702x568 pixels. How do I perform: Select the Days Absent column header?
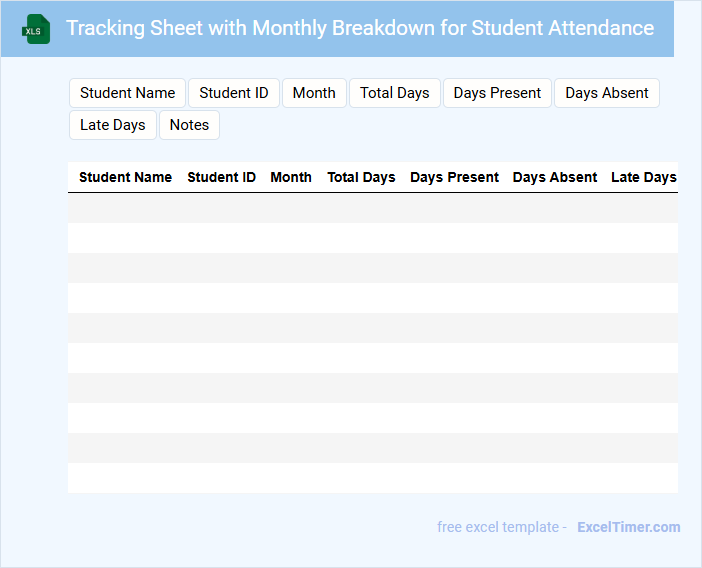point(555,177)
